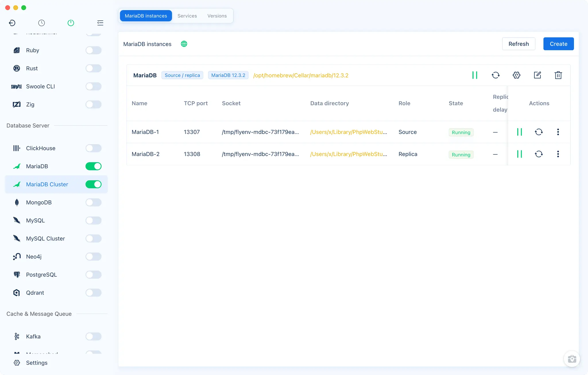The height and width of the screenshot is (375, 588).
Task: Open PostgreSQL in the sidebar
Action: (56, 275)
